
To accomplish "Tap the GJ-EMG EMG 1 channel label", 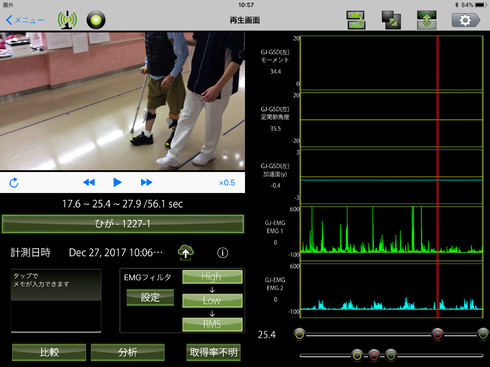I will click(x=275, y=227).
